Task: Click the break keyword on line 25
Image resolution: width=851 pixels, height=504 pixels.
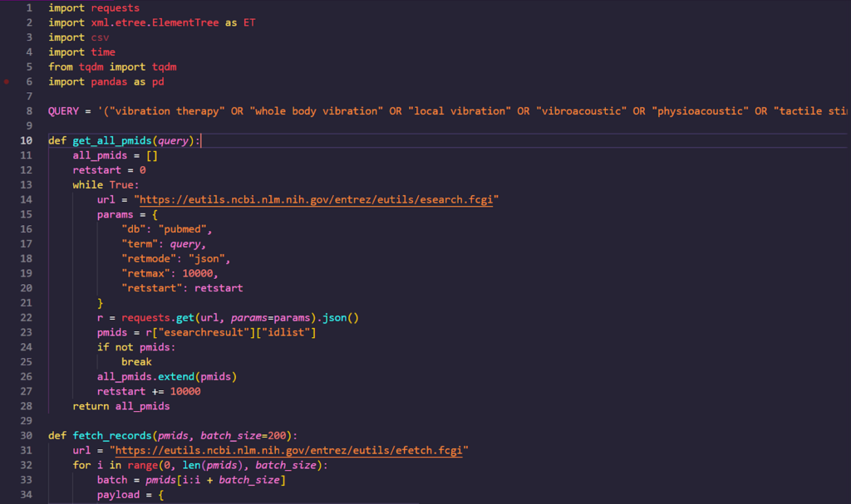Action: (136, 362)
